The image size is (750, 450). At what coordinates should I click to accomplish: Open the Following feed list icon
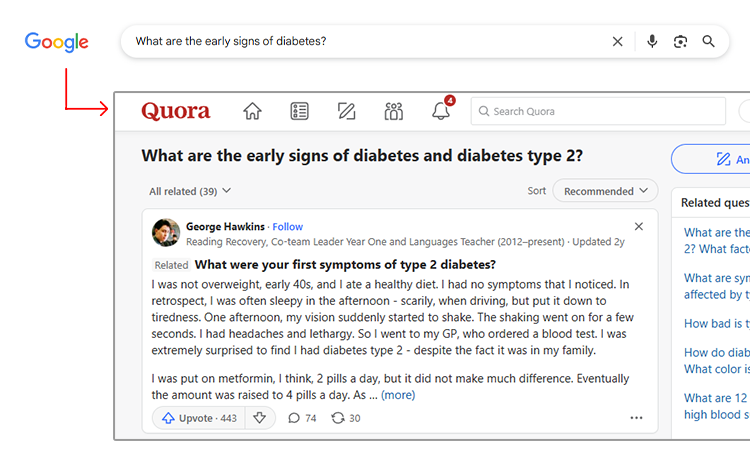299,111
